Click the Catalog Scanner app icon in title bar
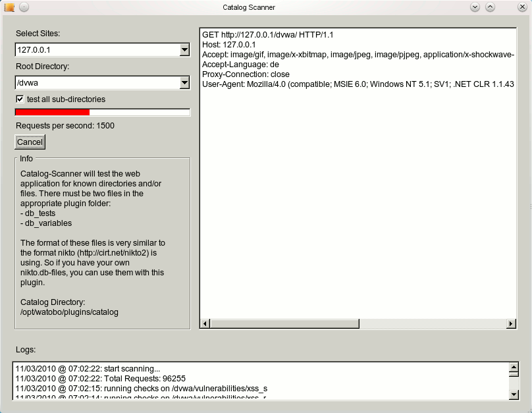This screenshot has height=413, width=532. 9,7
